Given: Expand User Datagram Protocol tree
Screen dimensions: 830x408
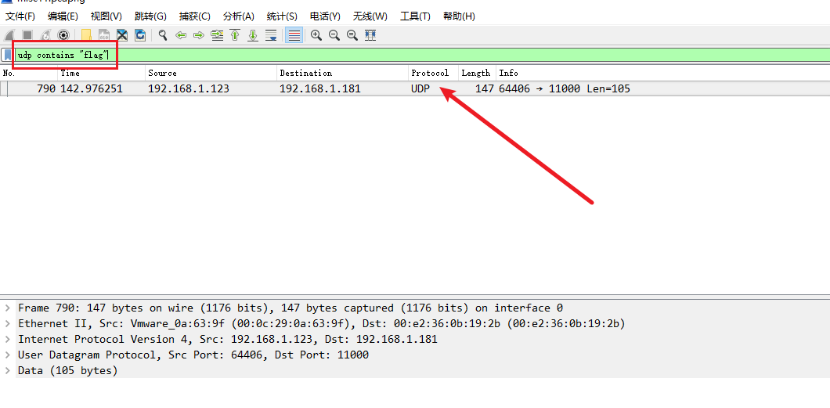Looking at the screenshot, I should point(8,355).
